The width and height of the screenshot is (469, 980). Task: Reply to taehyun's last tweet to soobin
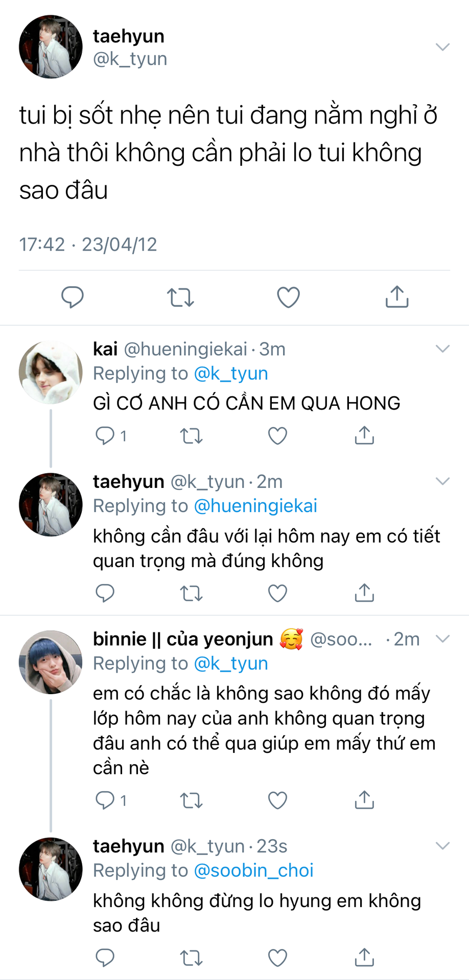pos(105,958)
